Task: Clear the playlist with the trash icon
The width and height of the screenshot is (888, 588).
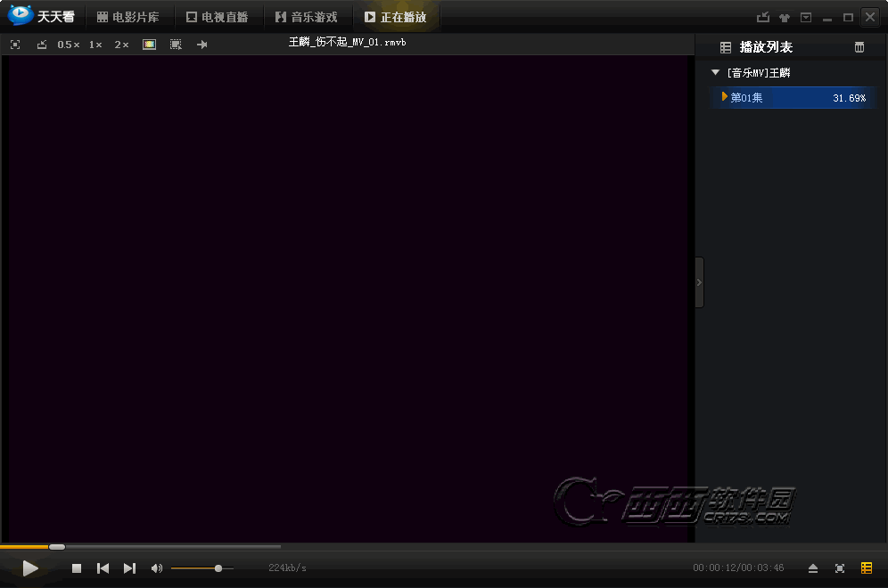Action: tap(859, 47)
